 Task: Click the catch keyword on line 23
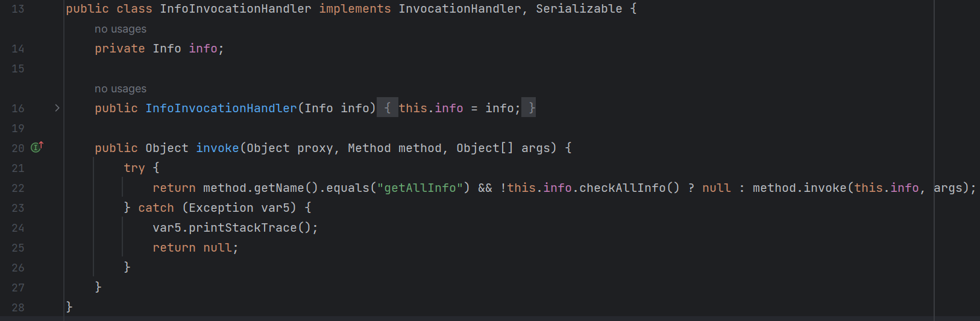155,208
